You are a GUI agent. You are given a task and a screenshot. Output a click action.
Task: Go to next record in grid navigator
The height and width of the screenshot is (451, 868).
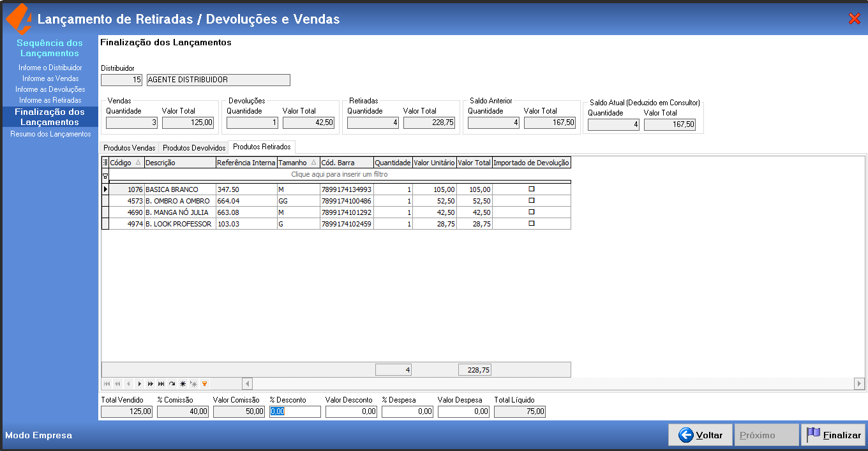[139, 383]
